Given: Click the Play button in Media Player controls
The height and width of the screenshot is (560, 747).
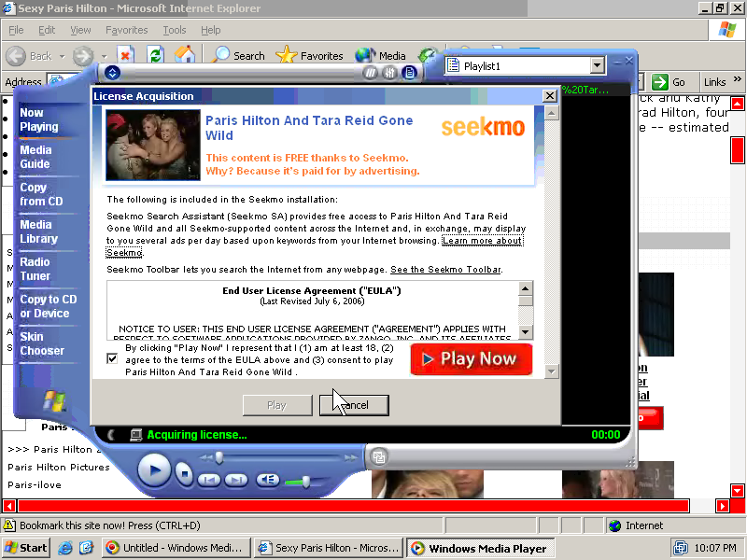Looking at the screenshot, I should click(154, 470).
